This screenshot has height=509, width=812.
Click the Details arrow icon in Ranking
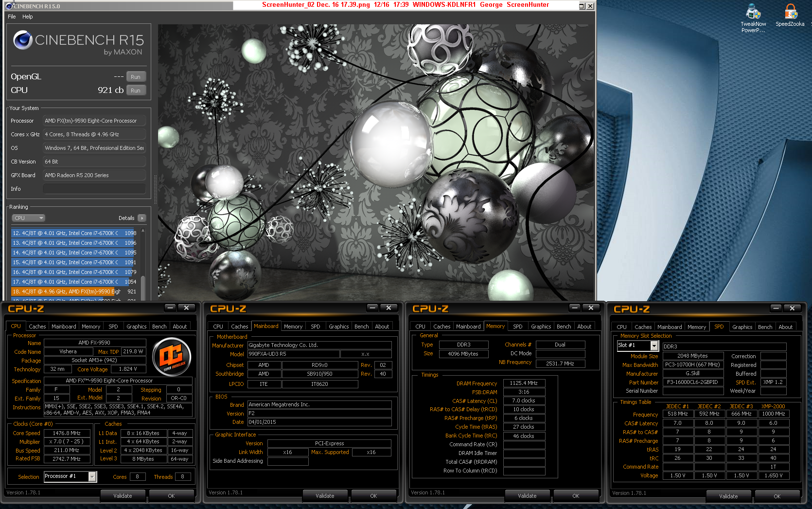pyautogui.click(x=141, y=218)
